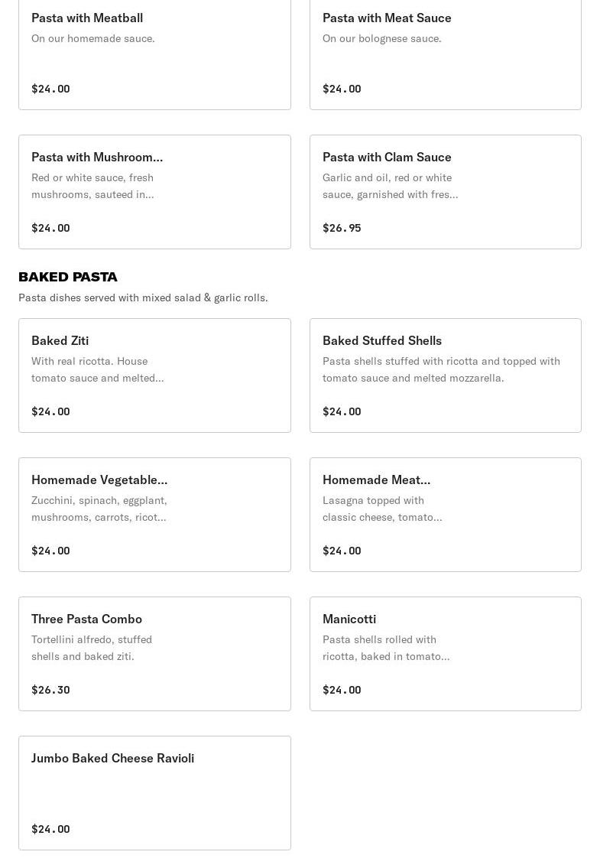600x868 pixels.
Task: Open the Three Pasta Combo card
Action: tap(154, 654)
